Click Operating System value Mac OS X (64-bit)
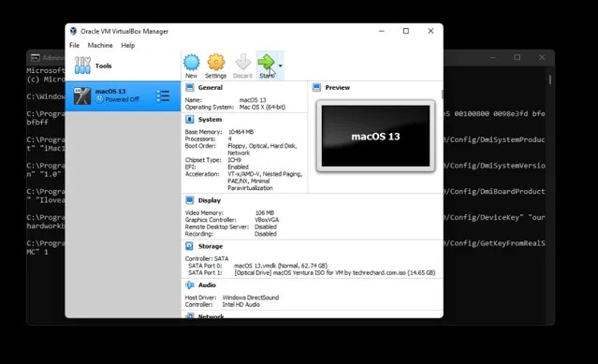Screen dimensions: 598x364 [262, 107]
